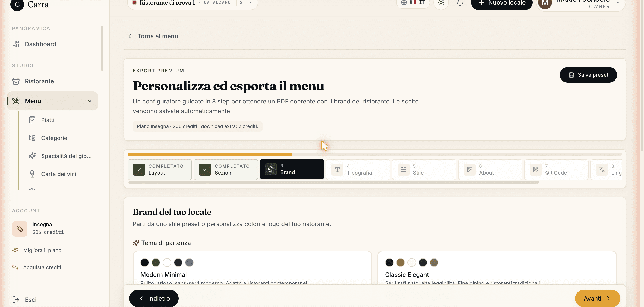Viewport: 644px width, 307px height.
Task: Click the wizard progress bar
Action: pyautogui.click(x=375, y=155)
